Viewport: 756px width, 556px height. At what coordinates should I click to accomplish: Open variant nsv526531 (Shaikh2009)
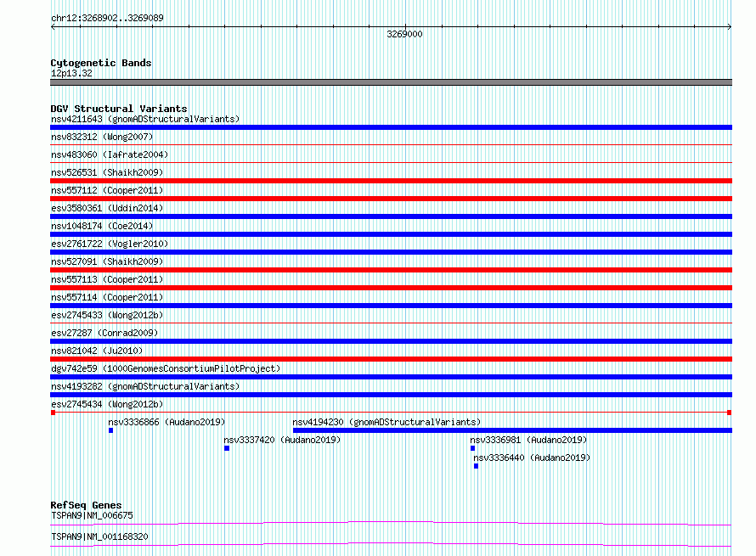click(107, 172)
